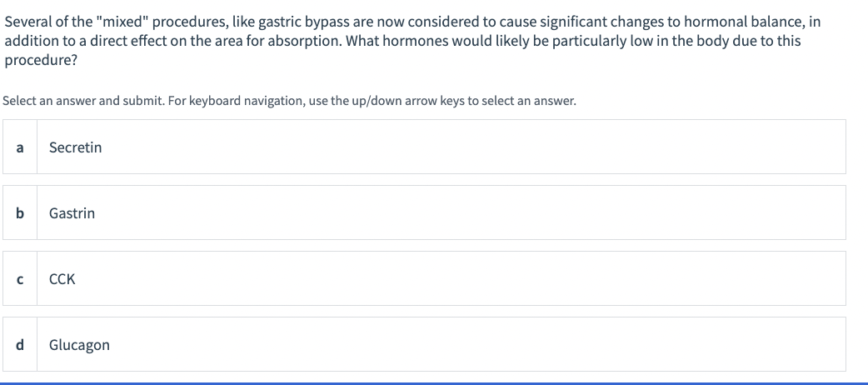This screenshot has height=385, width=868.
Task: Click the word 'procedure?' ending the question
Action: (41, 60)
